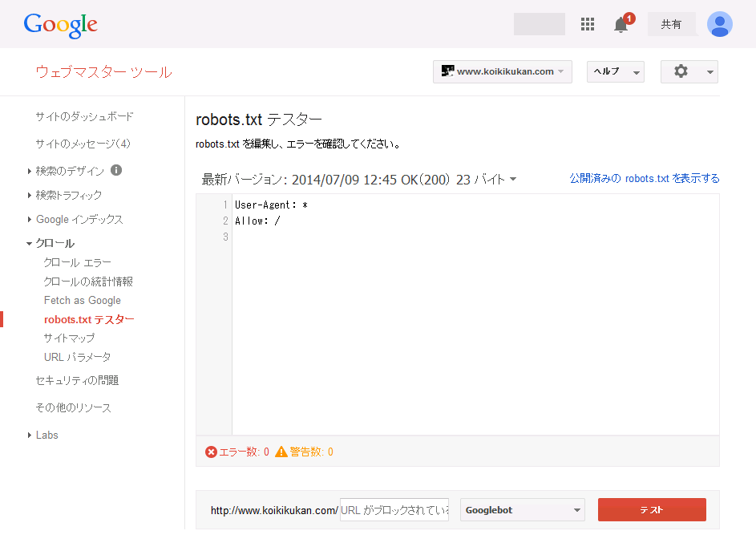The height and width of the screenshot is (547, 756).
Task: Open サイトマップ page
Action: (x=69, y=338)
